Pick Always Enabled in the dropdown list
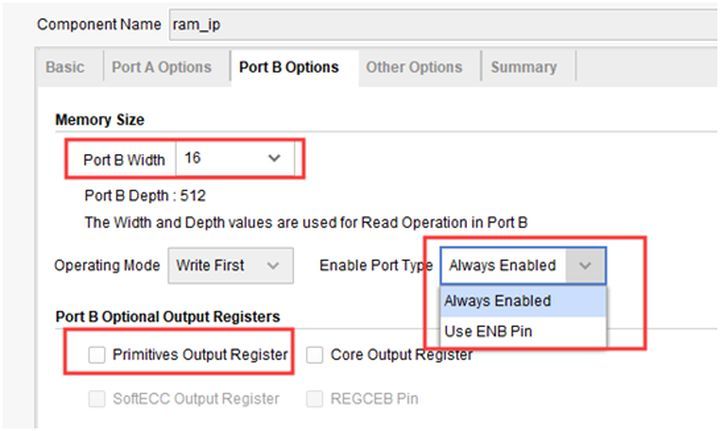Screen dimensions: 720x431 [498, 300]
